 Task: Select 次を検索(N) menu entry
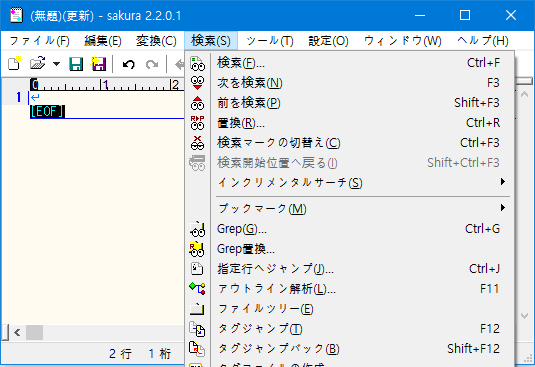point(349,83)
